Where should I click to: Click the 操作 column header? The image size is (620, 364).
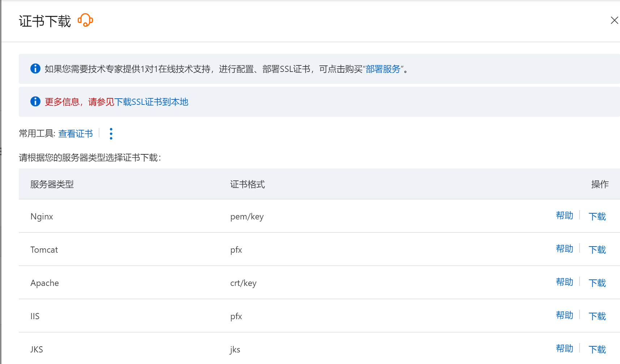point(600,184)
